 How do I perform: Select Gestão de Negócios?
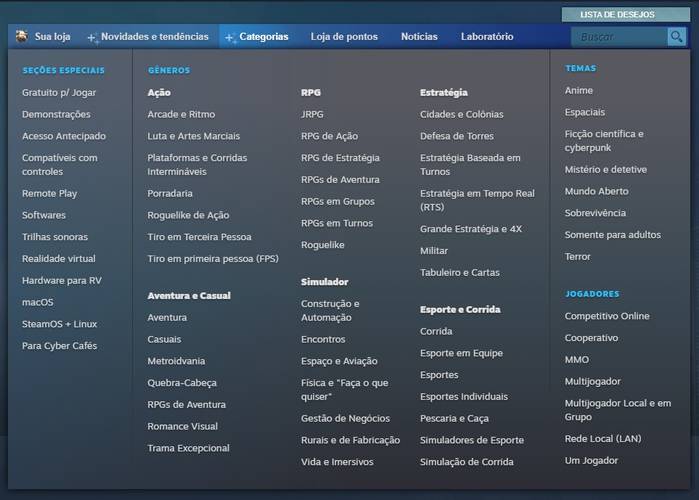(x=345, y=418)
